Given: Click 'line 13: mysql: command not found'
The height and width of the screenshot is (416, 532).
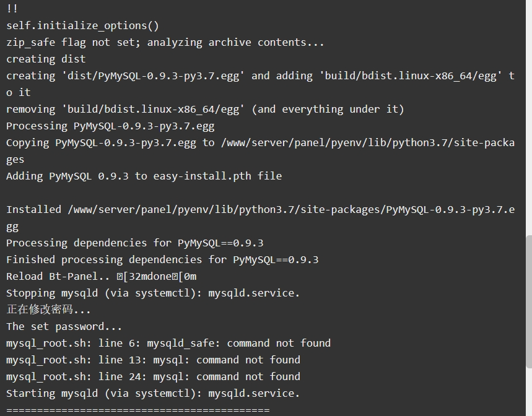Looking at the screenshot, I should point(153,360).
